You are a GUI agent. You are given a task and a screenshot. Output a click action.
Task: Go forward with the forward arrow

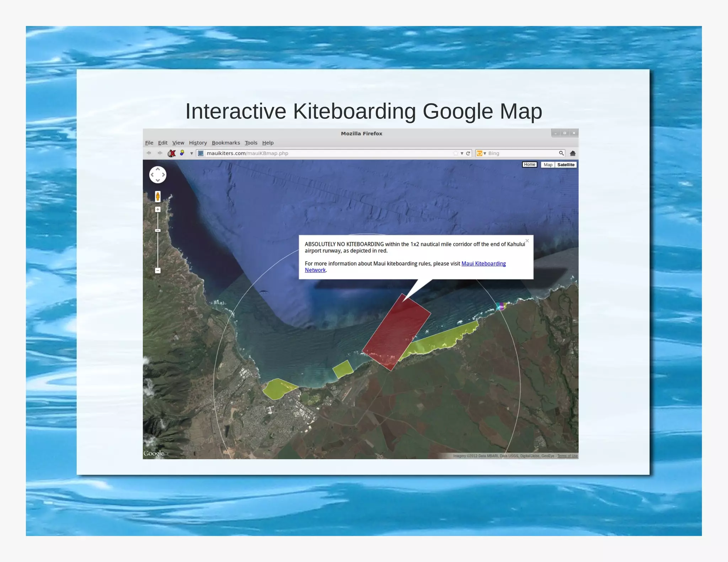pos(160,153)
